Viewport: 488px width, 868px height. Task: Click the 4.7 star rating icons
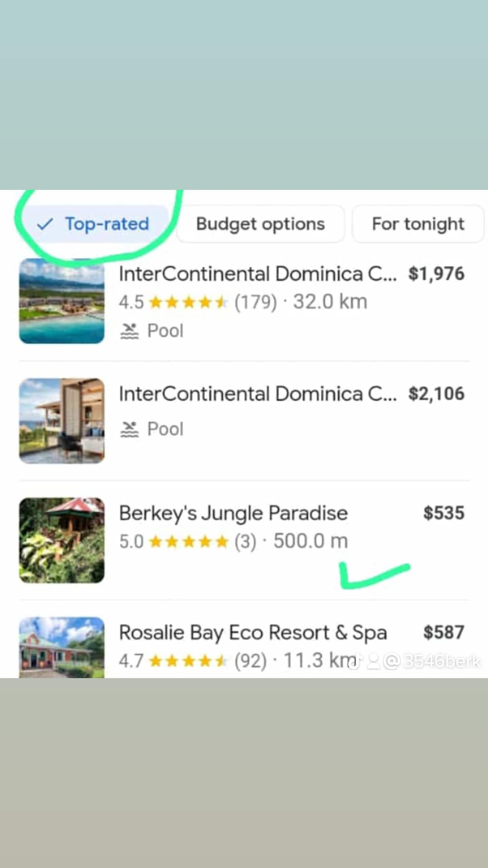pos(188,661)
